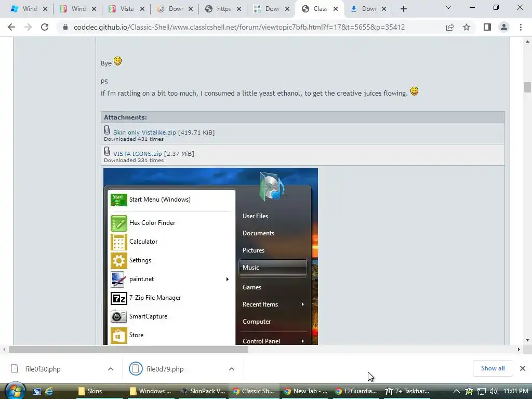Show hidden system tray icons

(x=457, y=391)
